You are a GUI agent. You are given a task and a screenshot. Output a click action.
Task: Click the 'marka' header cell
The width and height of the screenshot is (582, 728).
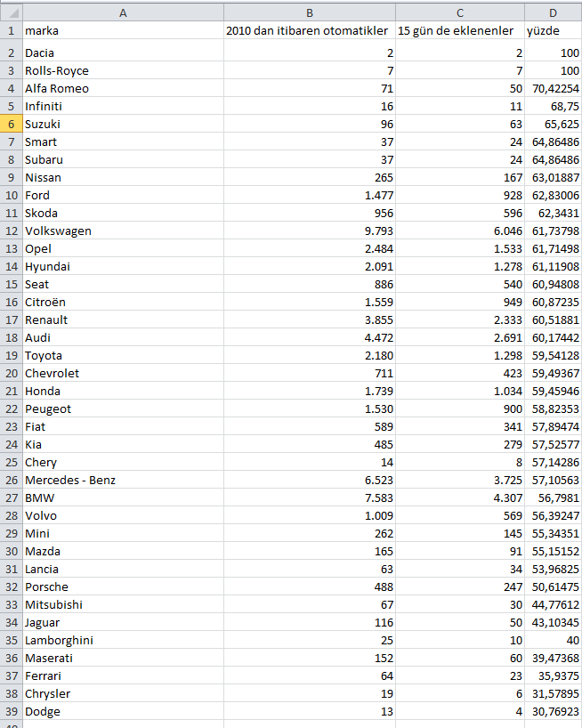pyautogui.click(x=123, y=31)
